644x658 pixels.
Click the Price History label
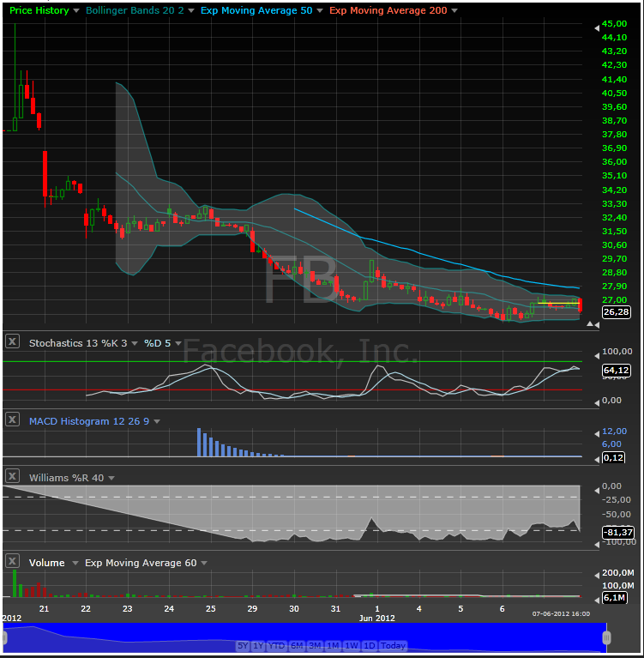tap(39, 10)
